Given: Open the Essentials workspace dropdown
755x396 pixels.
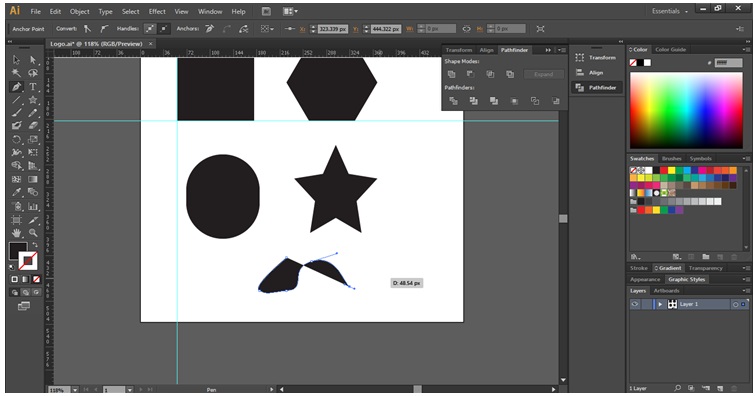Looking at the screenshot, I should pos(670,11).
